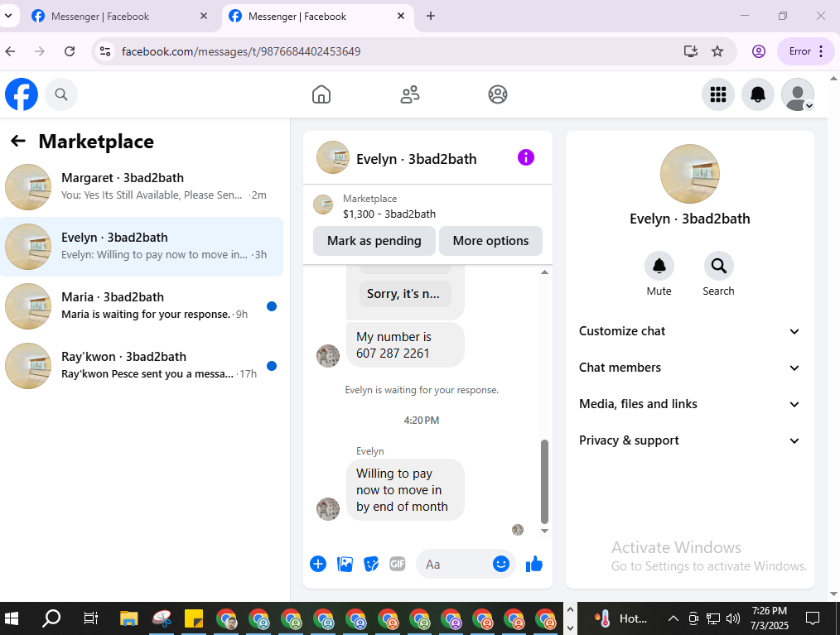
Task: Click the site information icon in address bar
Action: pos(105,51)
